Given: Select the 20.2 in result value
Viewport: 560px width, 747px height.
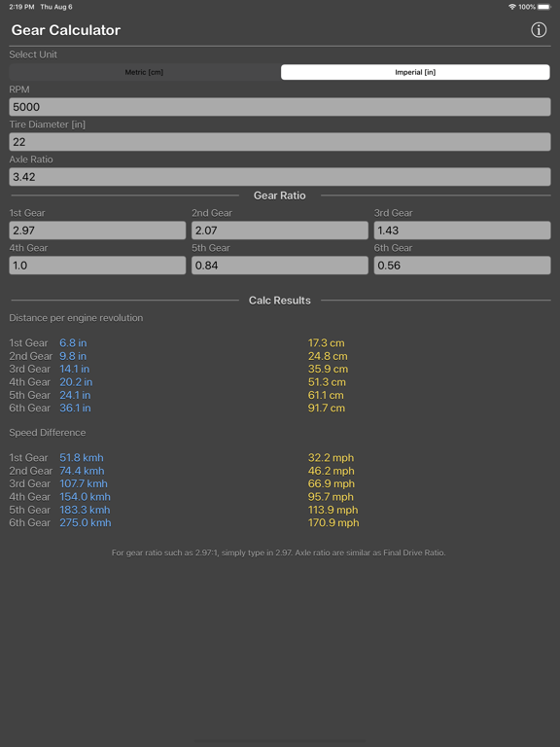Looking at the screenshot, I should (76, 382).
